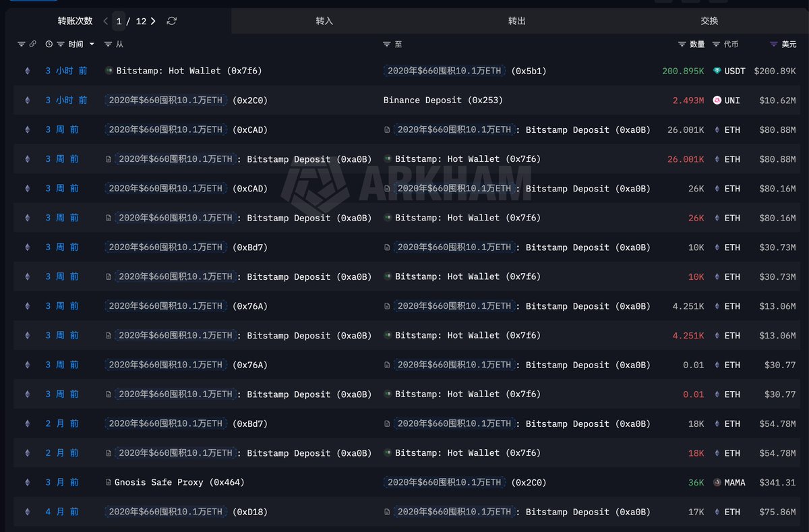Screen dimensions: 809x532
Task: Go to the previous page with the left chevron
Action: point(106,21)
